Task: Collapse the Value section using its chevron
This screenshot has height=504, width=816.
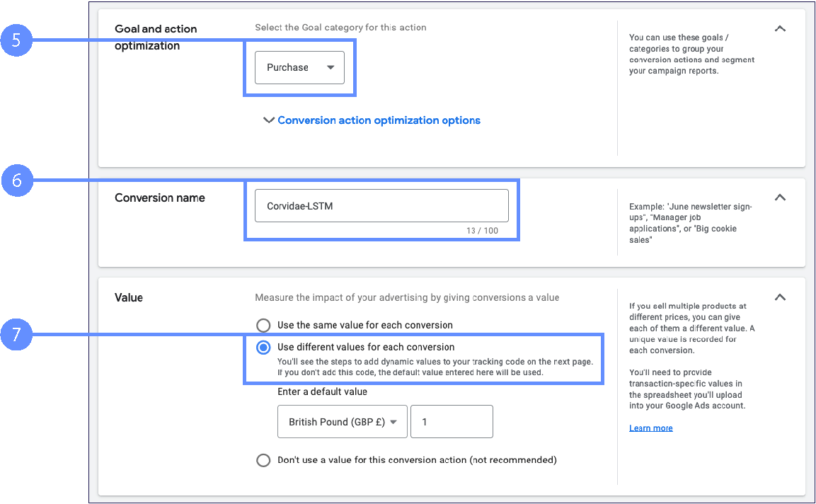Action: pos(780,297)
